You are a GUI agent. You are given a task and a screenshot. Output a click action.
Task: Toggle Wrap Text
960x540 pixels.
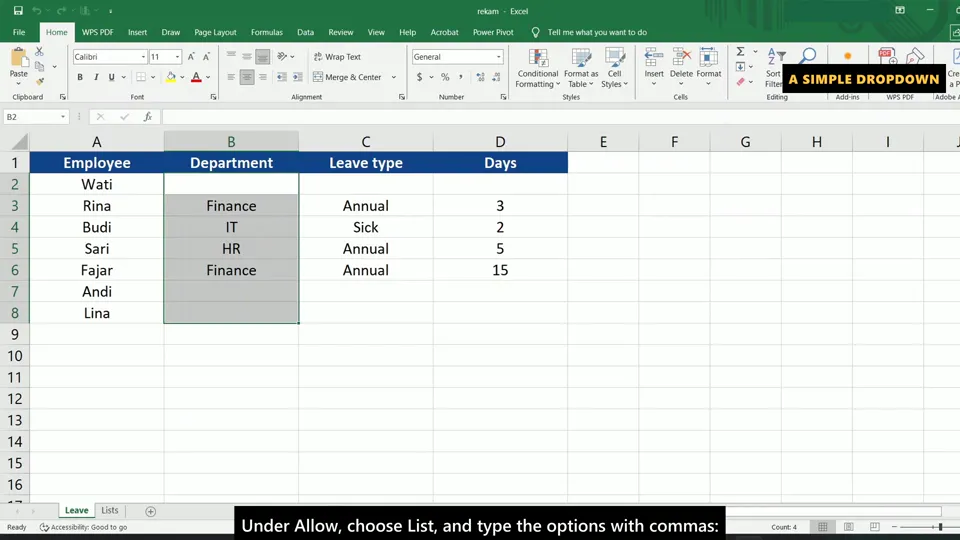click(x=337, y=57)
